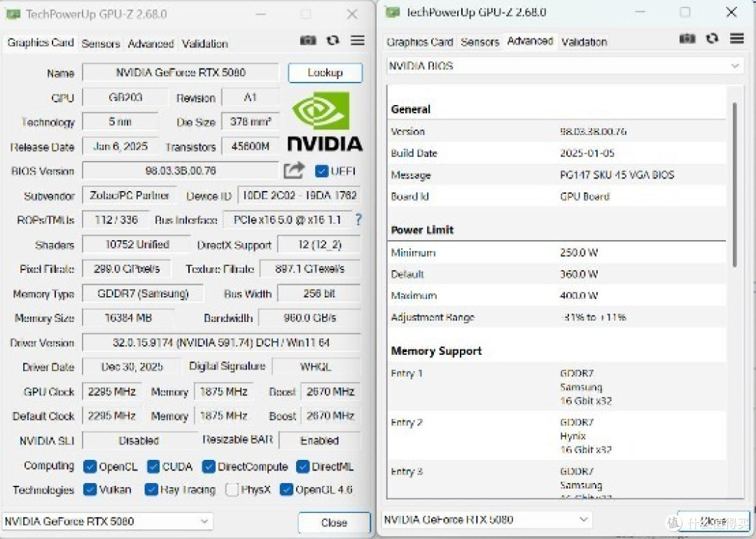Toggle the OpenCL checkbox
Image resolution: width=756 pixels, height=539 pixels.
(90, 466)
